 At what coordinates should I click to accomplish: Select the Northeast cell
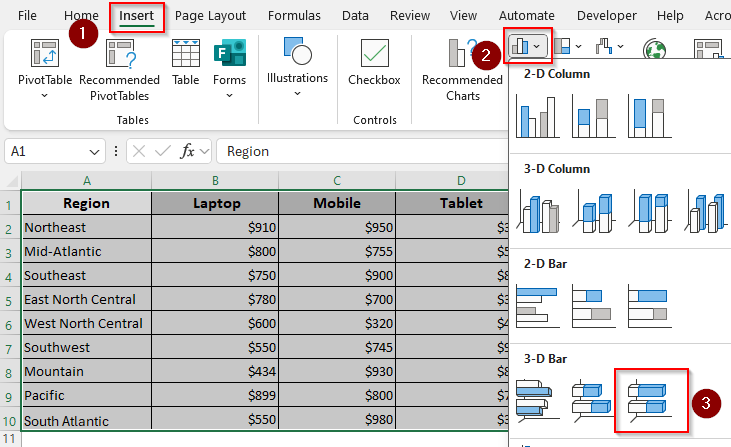(x=87, y=227)
